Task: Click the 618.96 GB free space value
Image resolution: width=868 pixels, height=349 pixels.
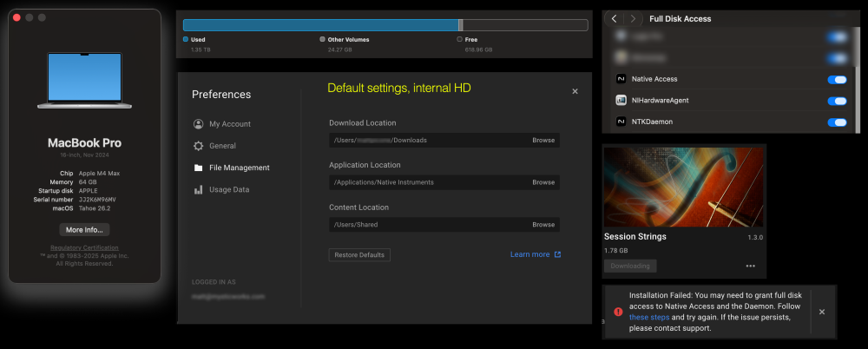Action: pyautogui.click(x=478, y=49)
